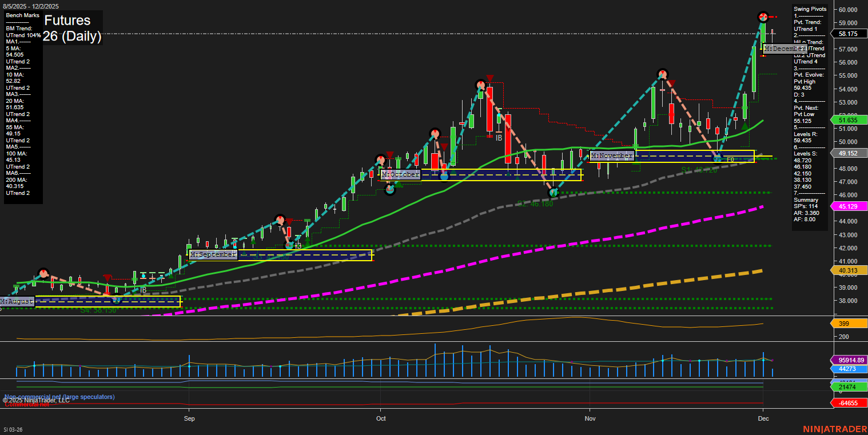The image size is (868, 435).
Task: Click the 5 MA value 54.505
Action: (x=14, y=55)
